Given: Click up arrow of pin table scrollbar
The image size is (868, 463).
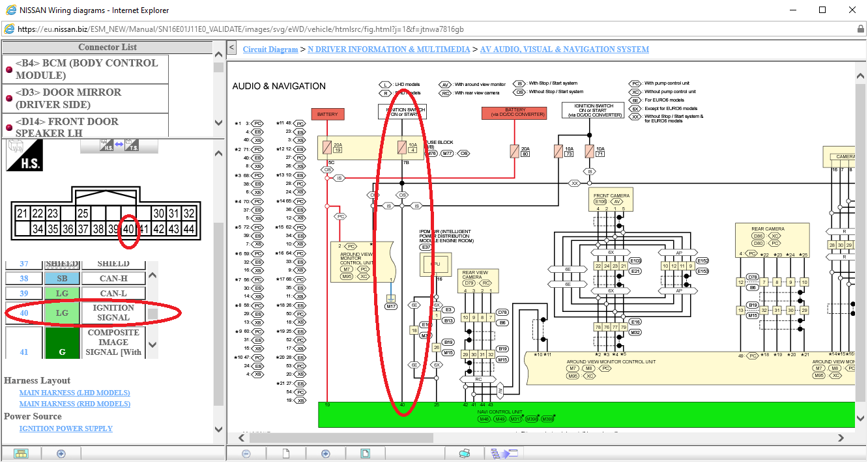Looking at the screenshot, I should pos(152,274).
